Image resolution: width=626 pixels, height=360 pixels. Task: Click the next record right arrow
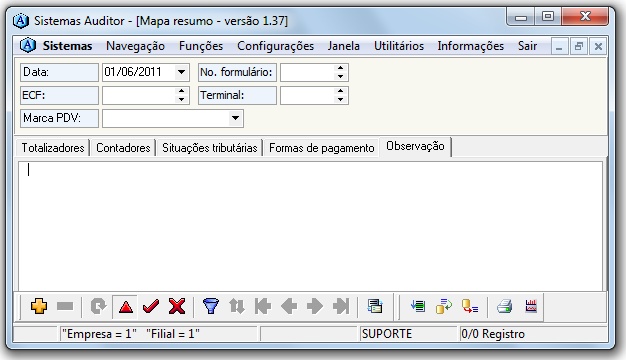pos(315,307)
